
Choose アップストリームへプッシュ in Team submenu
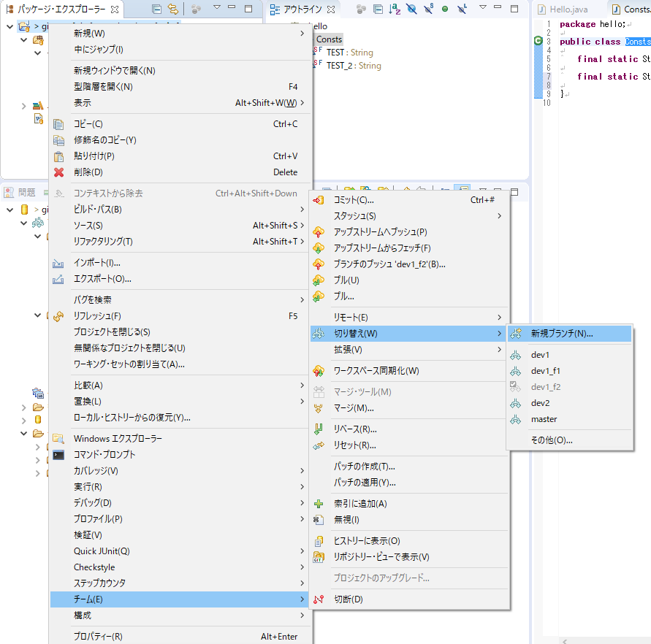(x=409, y=232)
